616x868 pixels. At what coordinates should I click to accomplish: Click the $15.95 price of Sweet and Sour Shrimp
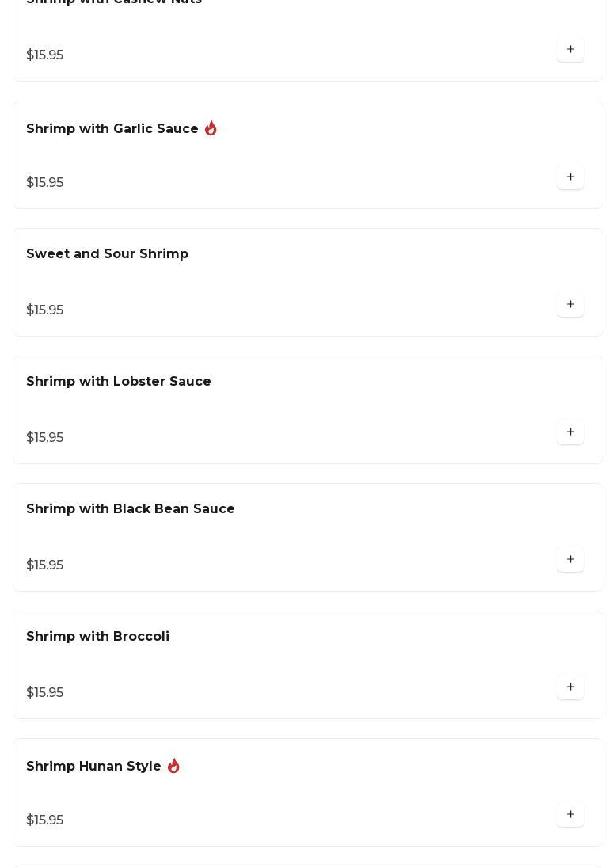click(x=45, y=310)
